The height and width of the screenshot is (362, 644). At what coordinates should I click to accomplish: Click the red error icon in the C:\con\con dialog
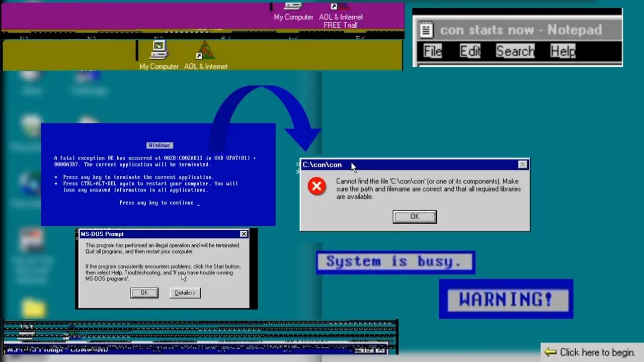click(x=316, y=187)
